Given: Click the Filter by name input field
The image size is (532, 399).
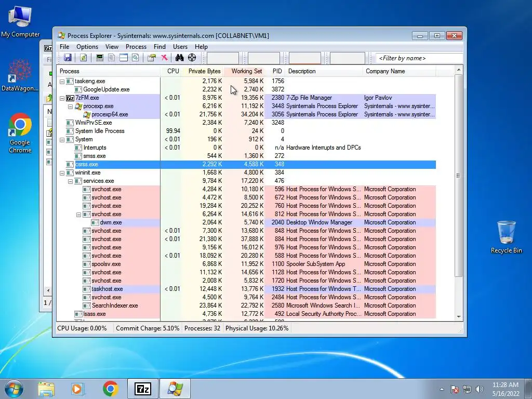Looking at the screenshot, I should pyautogui.click(x=419, y=58).
